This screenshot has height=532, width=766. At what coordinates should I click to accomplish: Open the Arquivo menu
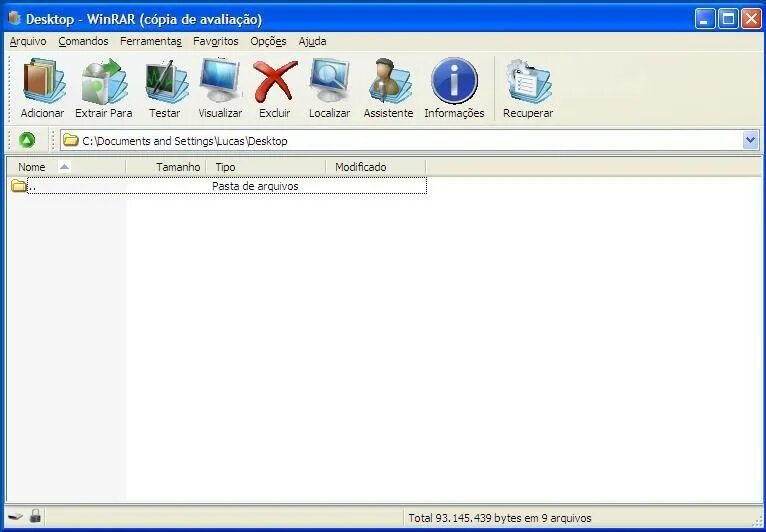pyautogui.click(x=28, y=42)
